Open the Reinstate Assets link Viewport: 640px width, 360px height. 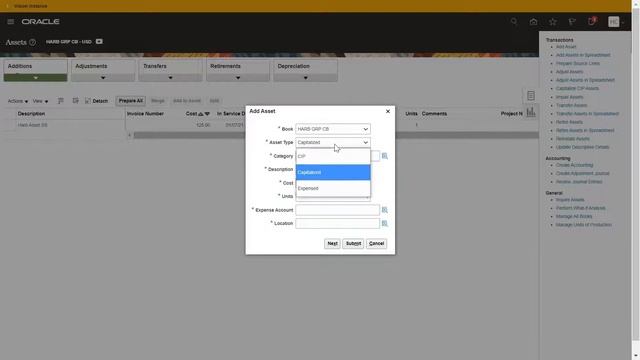573,139
